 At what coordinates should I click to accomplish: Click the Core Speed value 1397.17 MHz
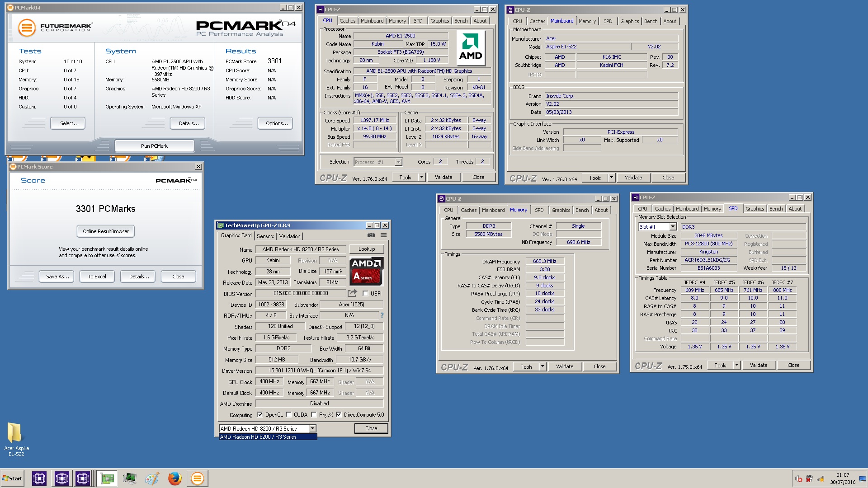coord(374,120)
